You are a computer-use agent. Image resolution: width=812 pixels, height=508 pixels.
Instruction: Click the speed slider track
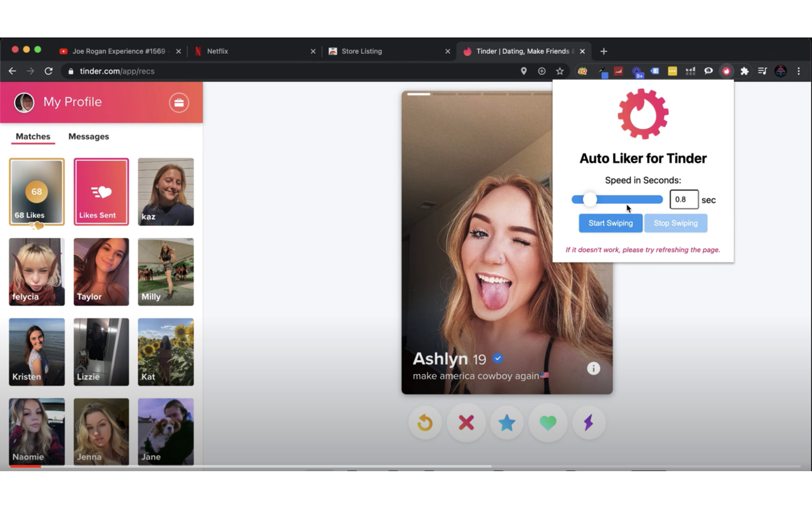[x=617, y=199]
